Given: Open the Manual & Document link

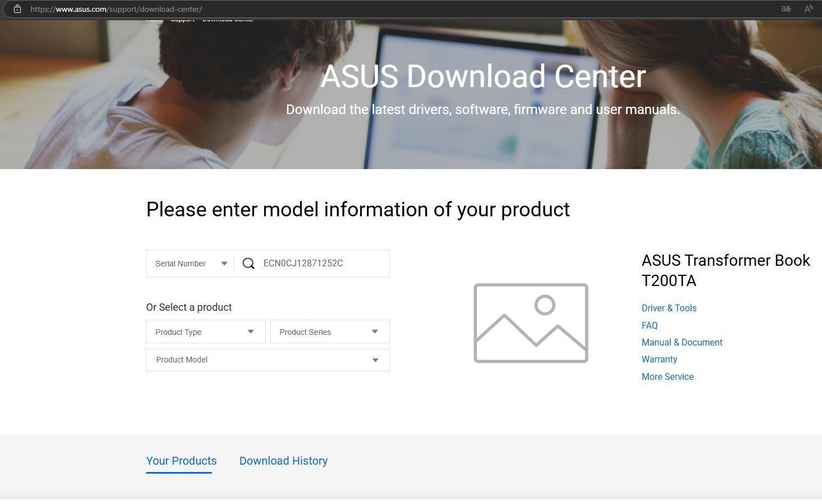Looking at the screenshot, I should coord(682,342).
